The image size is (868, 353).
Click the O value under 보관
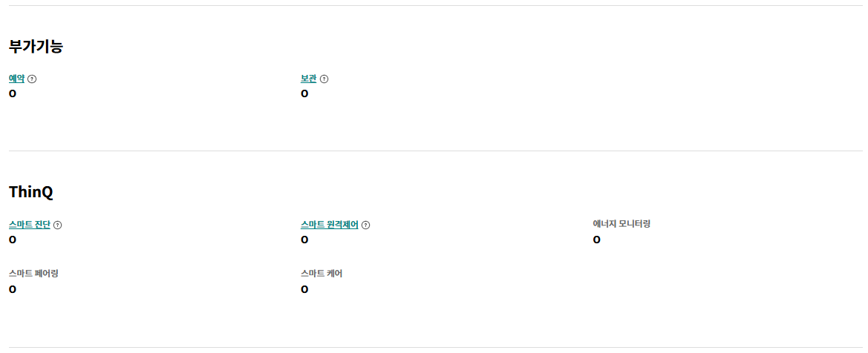pyautogui.click(x=304, y=93)
